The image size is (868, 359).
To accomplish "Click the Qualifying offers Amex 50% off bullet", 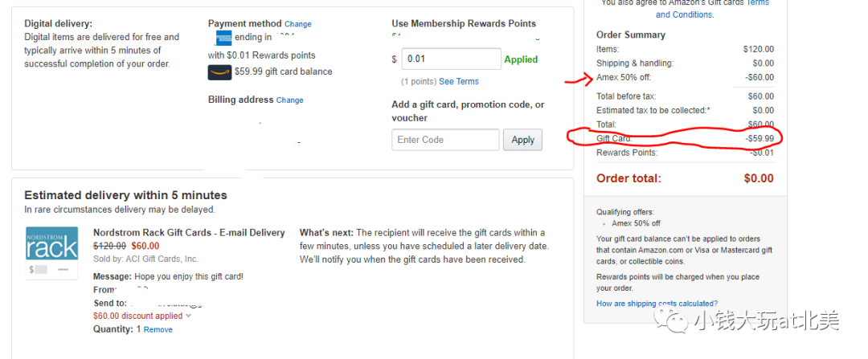I will 636,223.
